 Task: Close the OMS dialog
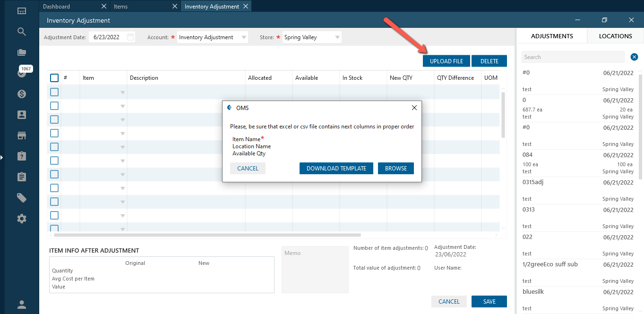[x=414, y=108]
